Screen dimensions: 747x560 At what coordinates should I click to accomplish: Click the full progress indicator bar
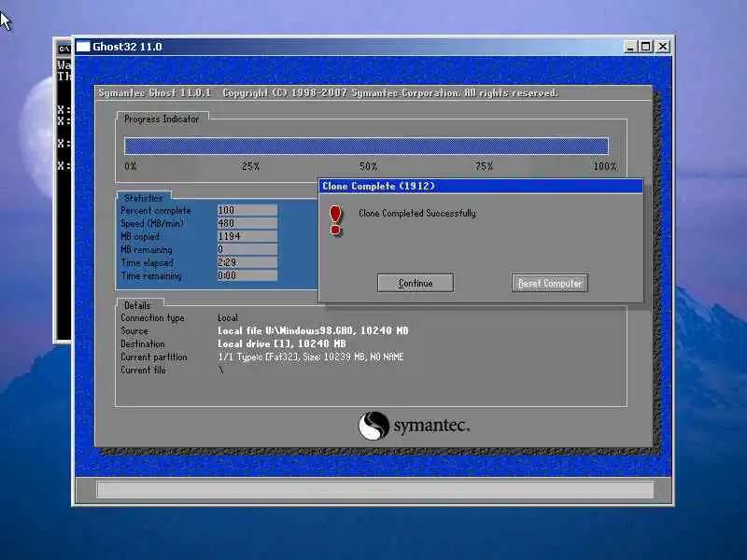(366, 146)
